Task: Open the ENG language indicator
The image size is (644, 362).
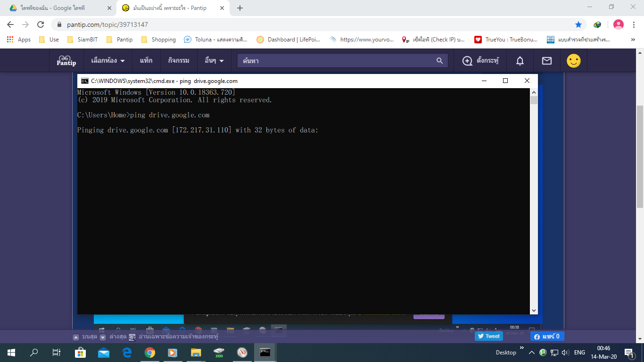Action: point(579,353)
